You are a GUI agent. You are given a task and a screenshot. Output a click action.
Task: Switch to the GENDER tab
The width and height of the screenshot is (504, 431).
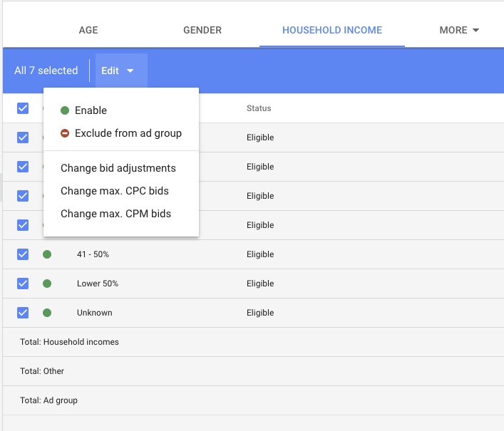click(x=202, y=30)
